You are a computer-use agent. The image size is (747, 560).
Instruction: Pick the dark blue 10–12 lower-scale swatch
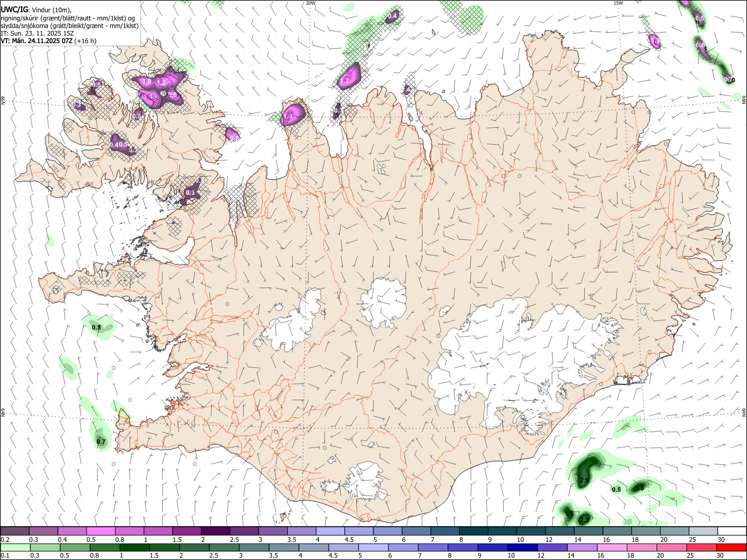point(522,547)
